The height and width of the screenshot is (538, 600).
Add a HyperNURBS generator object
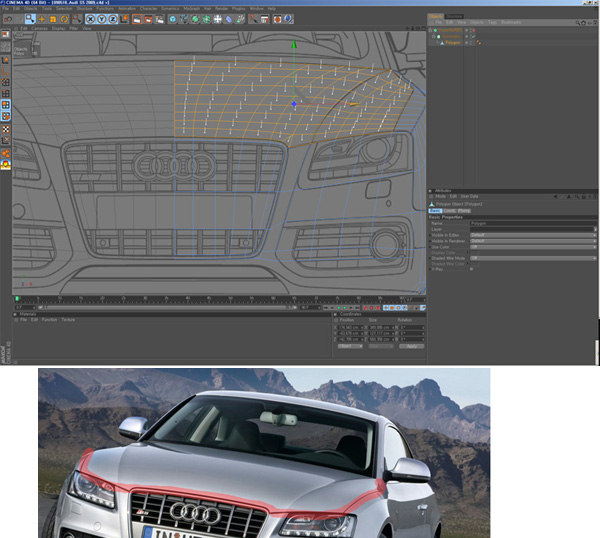tap(195, 19)
